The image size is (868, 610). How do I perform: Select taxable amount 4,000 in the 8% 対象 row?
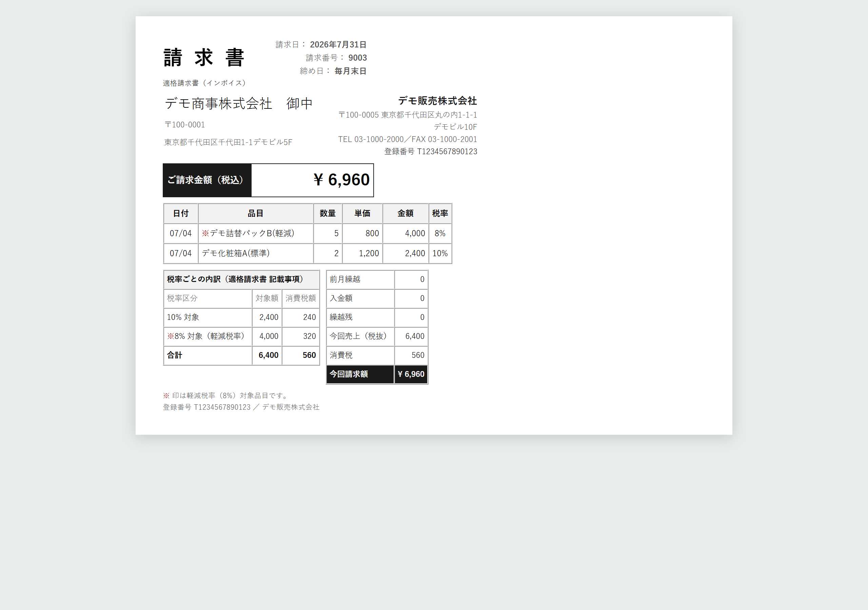[267, 337]
